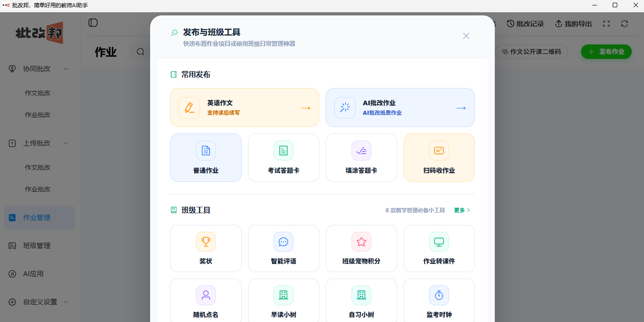
Task: Click the refresh icon in top bar
Action: [624, 24]
